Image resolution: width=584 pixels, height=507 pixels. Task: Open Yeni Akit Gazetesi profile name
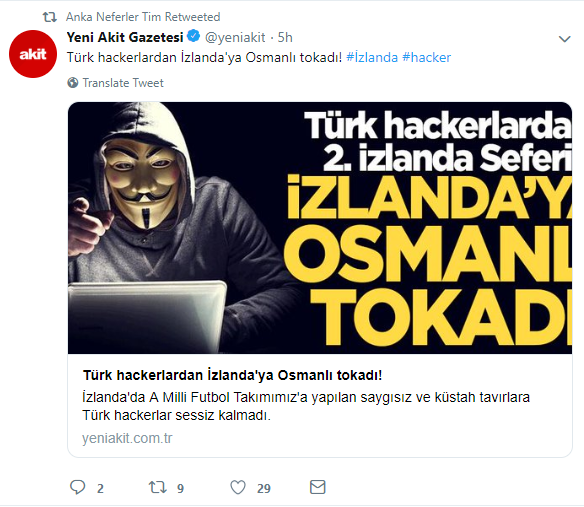[x=125, y=37]
